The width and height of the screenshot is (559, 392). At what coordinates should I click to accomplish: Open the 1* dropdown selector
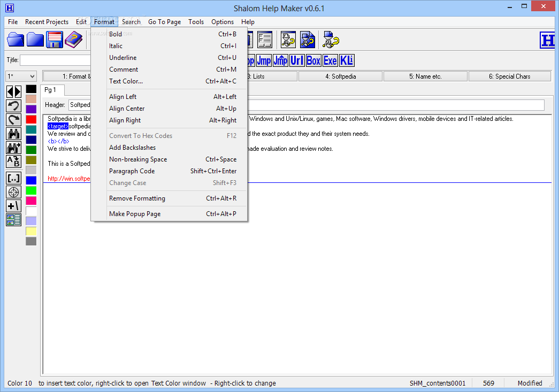[21, 76]
